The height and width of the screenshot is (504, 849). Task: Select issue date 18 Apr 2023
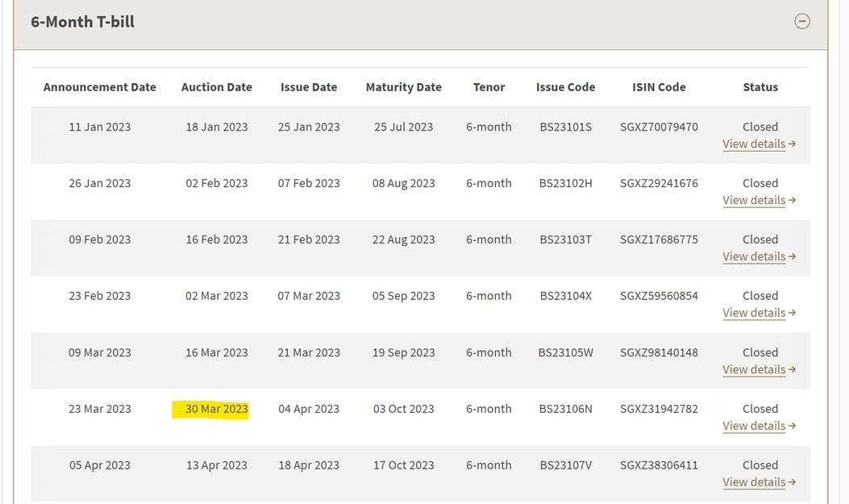309,465
